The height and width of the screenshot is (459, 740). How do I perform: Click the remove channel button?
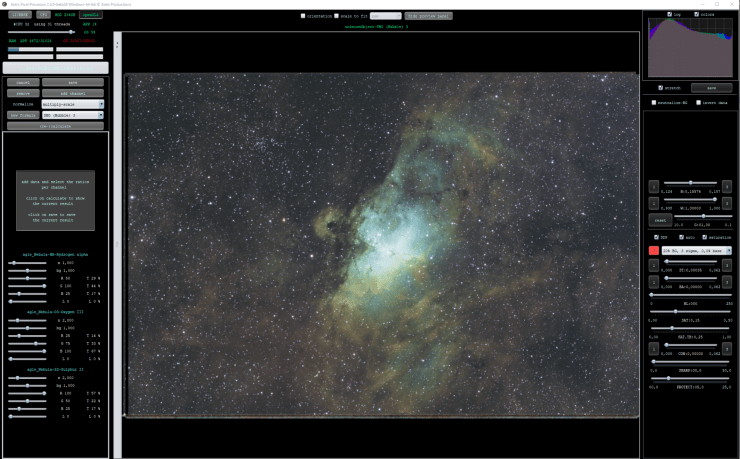click(23, 93)
